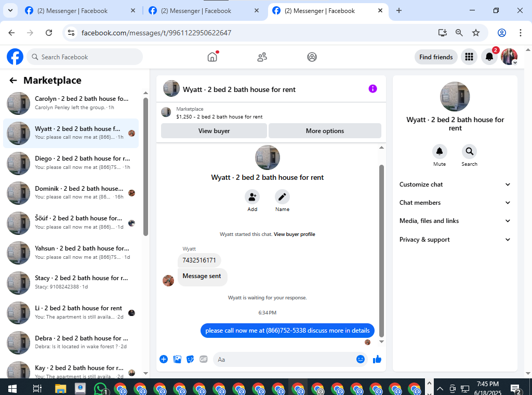Open WhatsApp on the taskbar

coord(100,389)
